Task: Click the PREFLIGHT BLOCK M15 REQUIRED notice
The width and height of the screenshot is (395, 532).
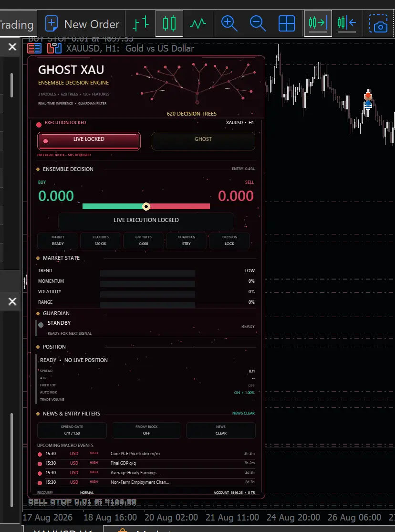Action: pyautogui.click(x=64, y=155)
